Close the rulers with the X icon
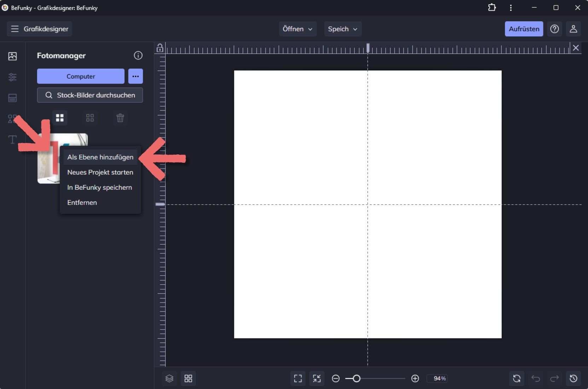 (x=576, y=48)
